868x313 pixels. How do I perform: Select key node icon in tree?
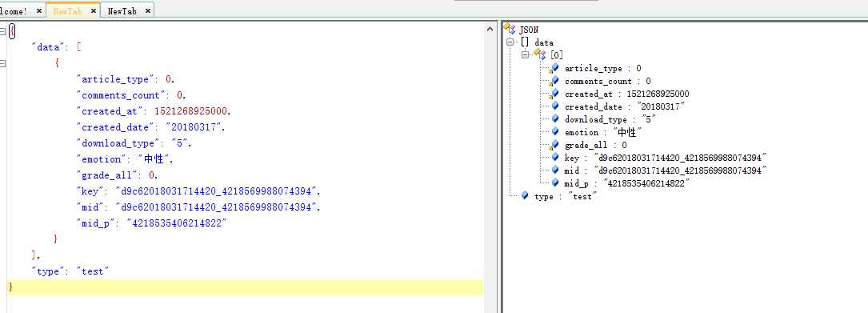click(x=554, y=157)
